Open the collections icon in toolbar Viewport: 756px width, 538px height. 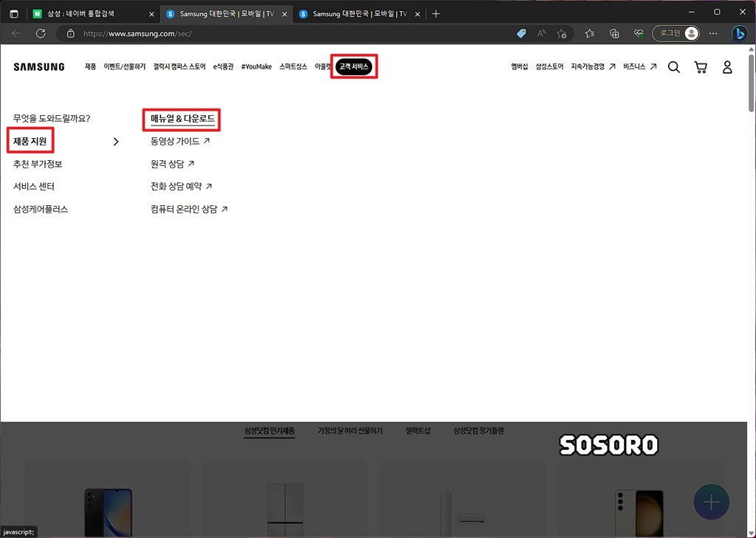click(x=614, y=33)
